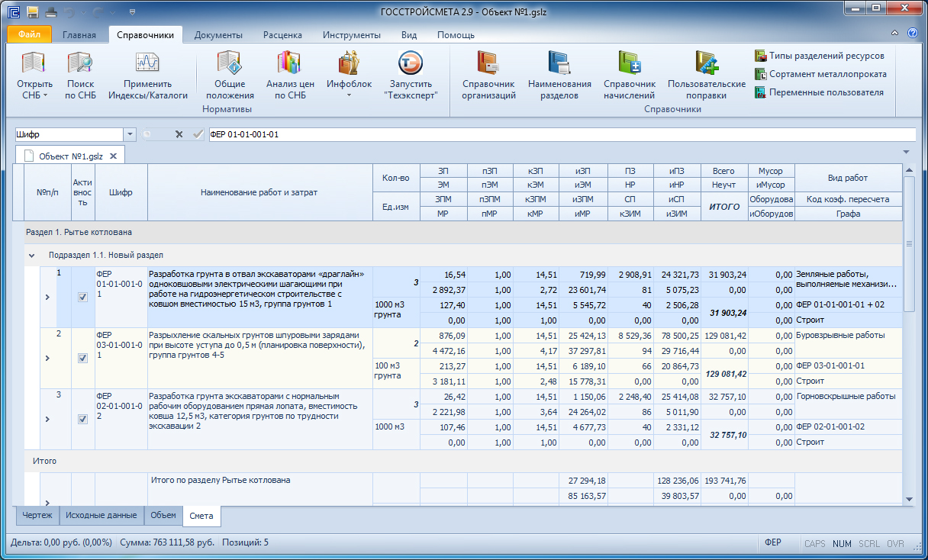
Task: Collapse Подраздел 1.1. Новый раздел
Action: pyautogui.click(x=32, y=256)
